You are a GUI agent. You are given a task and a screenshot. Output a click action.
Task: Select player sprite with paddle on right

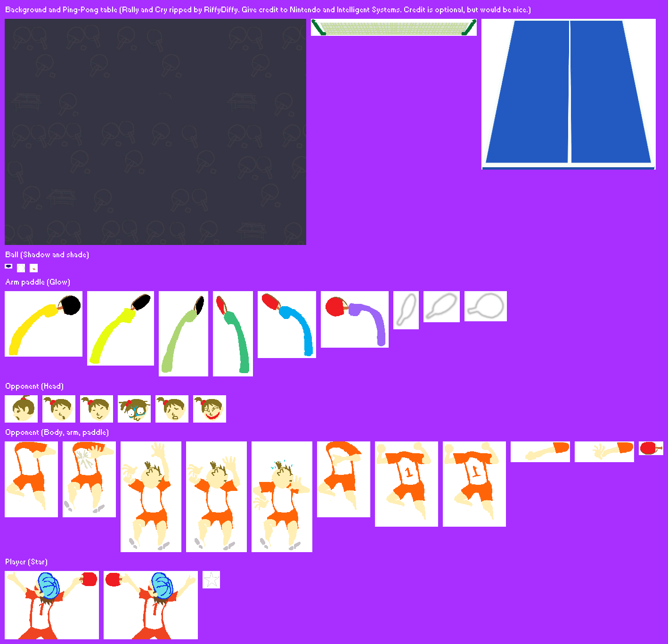pos(52,605)
